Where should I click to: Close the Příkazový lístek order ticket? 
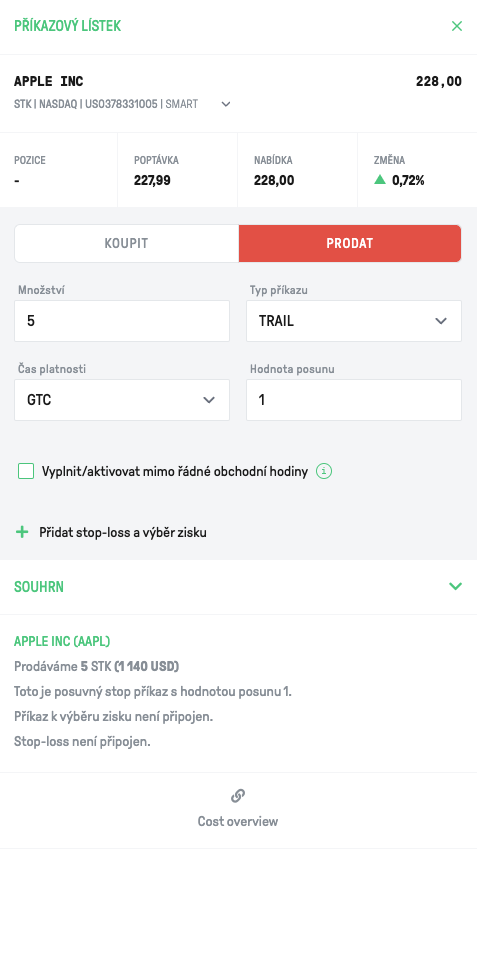point(457,26)
